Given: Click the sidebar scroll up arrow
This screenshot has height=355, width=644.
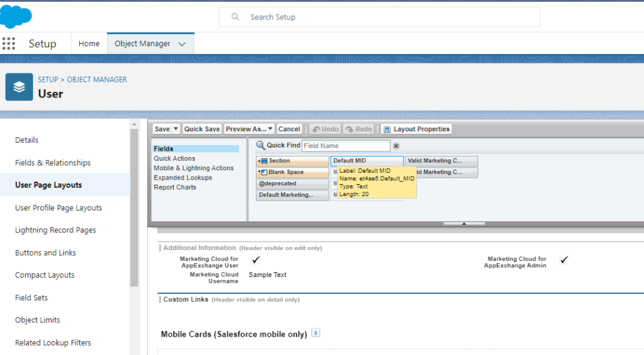Looking at the screenshot, I should 134,124.
